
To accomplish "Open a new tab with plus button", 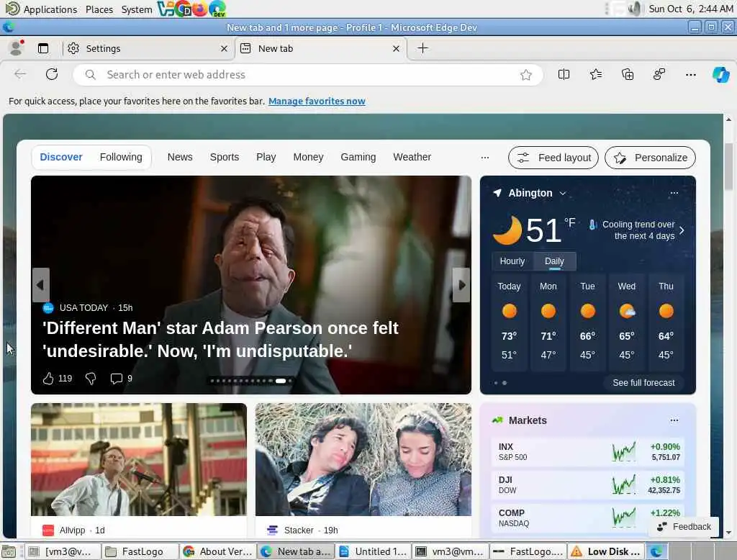I will (422, 48).
